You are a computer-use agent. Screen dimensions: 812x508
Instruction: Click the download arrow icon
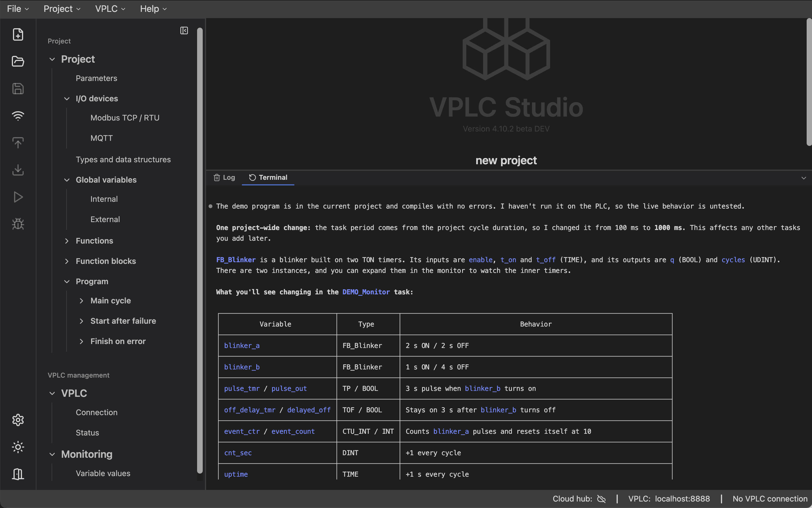(x=18, y=170)
